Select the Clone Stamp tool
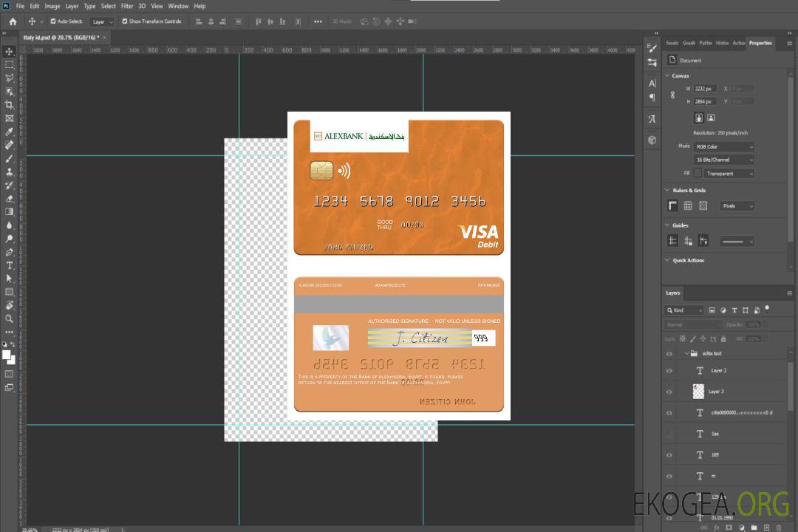This screenshot has height=532, width=798. click(9, 172)
